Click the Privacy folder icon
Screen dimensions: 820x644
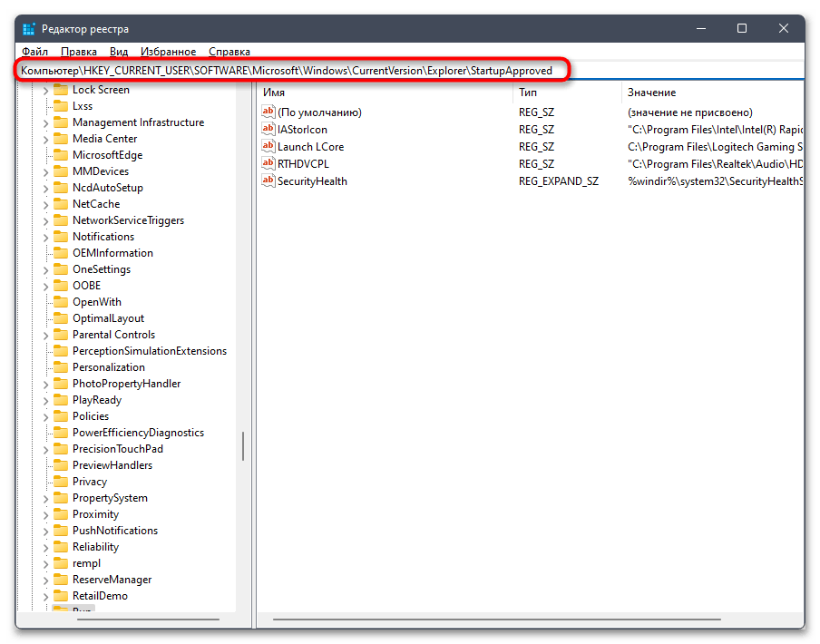pos(61,482)
